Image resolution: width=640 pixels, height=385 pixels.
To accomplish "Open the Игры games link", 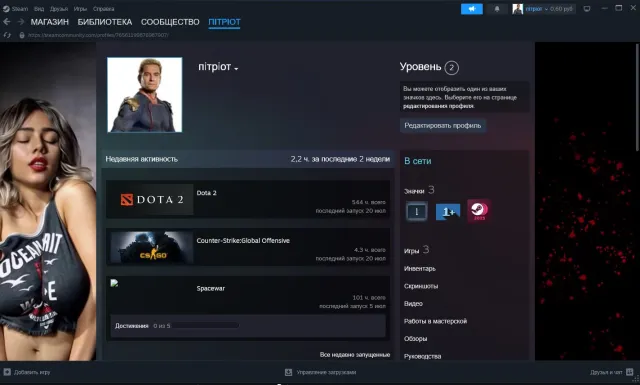I will 411,251.
